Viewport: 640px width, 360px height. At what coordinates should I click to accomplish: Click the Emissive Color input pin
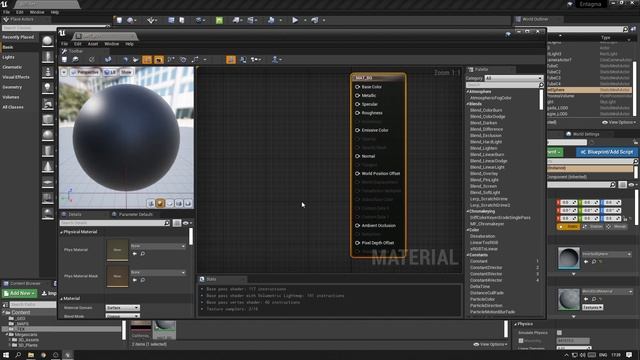357,130
